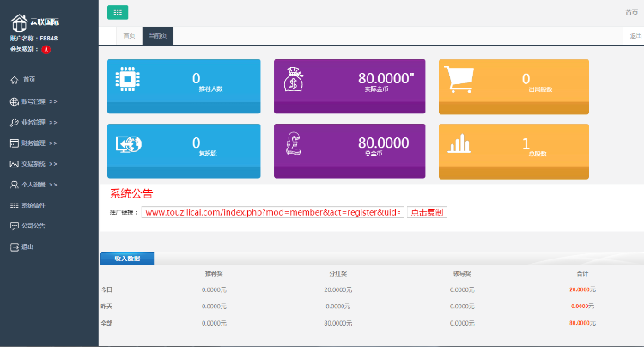The image size is (644, 347).
Task: Click the 推荐奖 column header
Action: (214, 273)
